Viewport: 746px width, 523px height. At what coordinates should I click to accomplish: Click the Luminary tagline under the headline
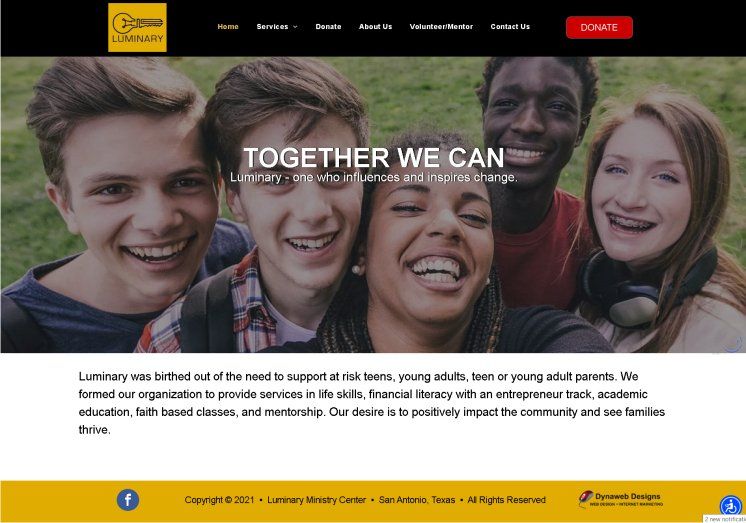click(373, 178)
